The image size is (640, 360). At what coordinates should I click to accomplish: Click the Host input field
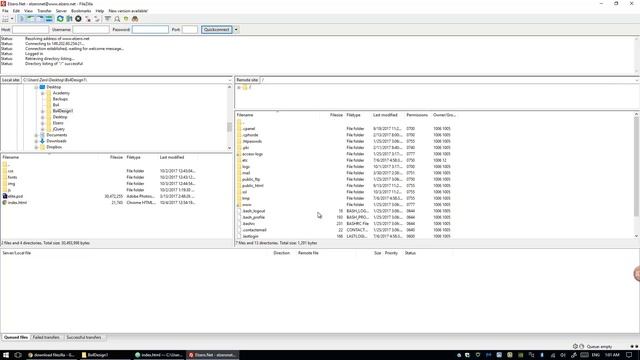tap(31, 29)
